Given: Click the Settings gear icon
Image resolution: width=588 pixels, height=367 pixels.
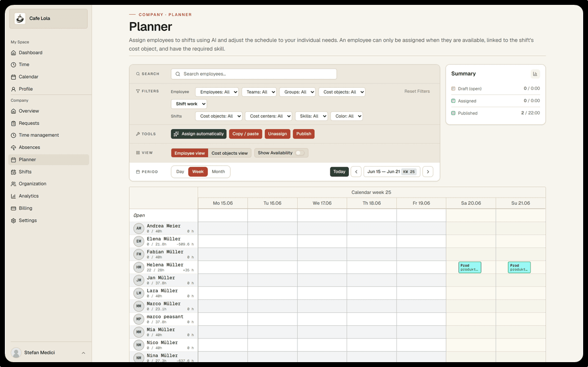Looking at the screenshot, I should click(x=14, y=220).
